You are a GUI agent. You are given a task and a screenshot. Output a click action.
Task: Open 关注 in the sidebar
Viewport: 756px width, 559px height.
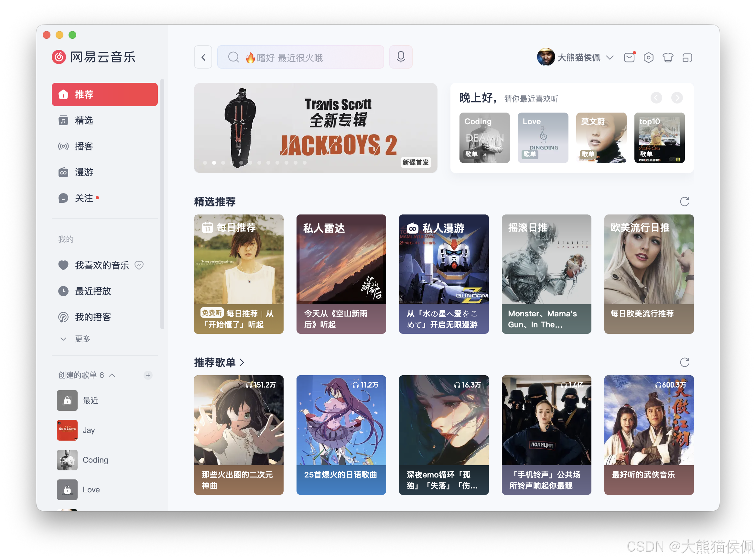[104, 198]
